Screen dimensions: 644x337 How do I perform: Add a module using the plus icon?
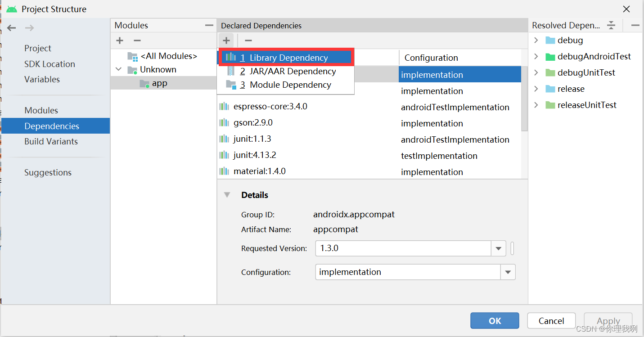coord(119,40)
